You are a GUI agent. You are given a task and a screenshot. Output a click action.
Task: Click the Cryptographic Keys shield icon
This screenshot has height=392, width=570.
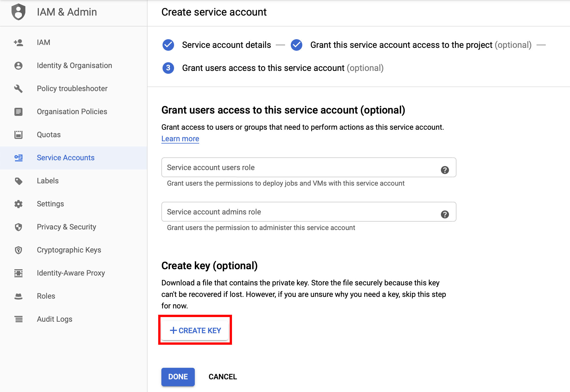18,250
